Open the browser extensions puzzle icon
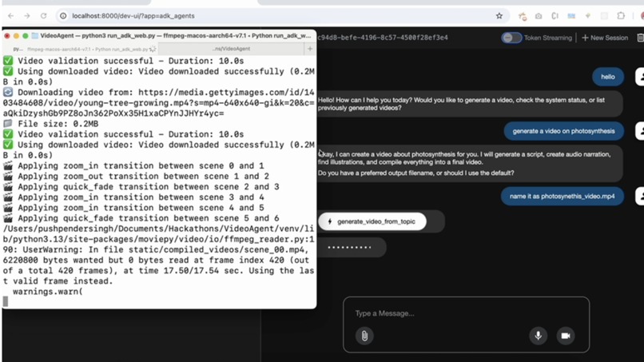 click(x=621, y=16)
